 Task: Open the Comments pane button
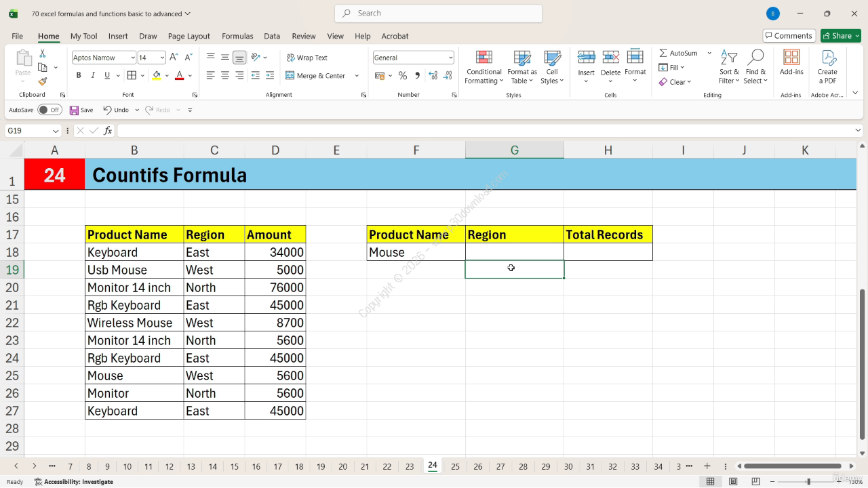pos(788,36)
